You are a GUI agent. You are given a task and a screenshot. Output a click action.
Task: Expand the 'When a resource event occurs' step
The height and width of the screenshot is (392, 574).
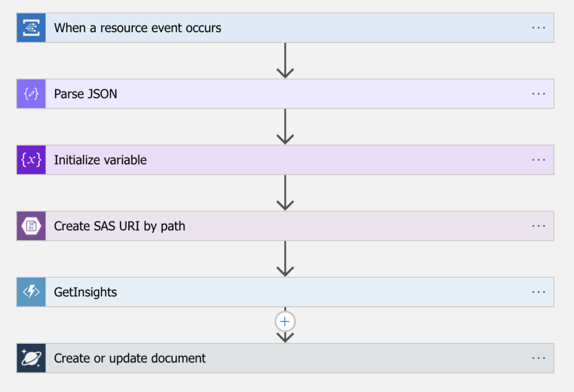[285, 28]
